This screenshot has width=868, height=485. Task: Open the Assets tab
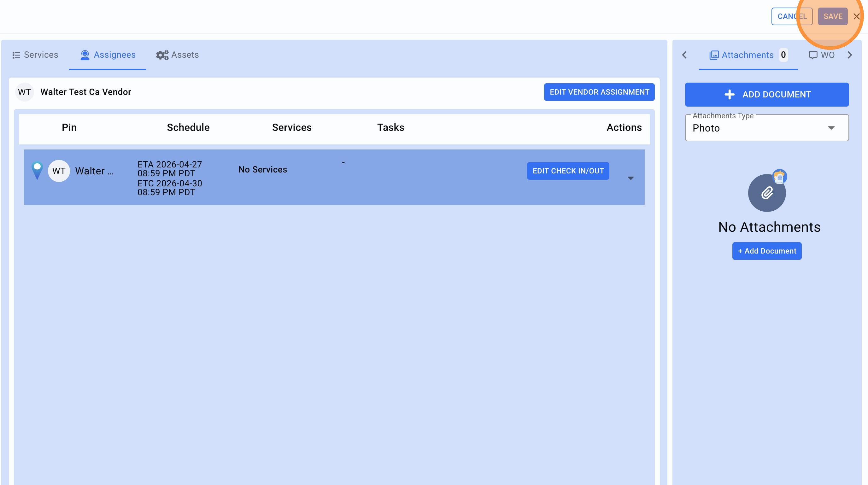click(177, 55)
